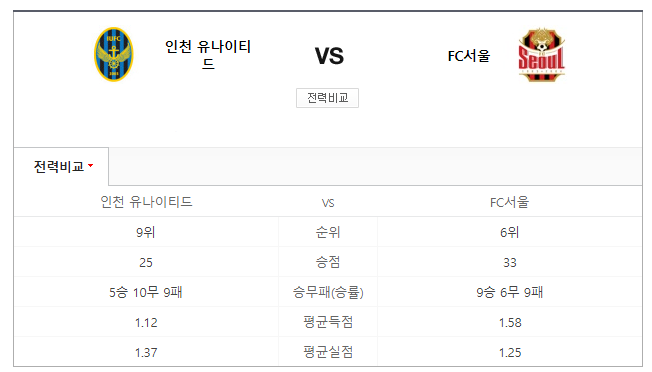Select FC Seoul's 6위 rank cell
The width and height of the screenshot is (652, 372).
click(x=509, y=232)
